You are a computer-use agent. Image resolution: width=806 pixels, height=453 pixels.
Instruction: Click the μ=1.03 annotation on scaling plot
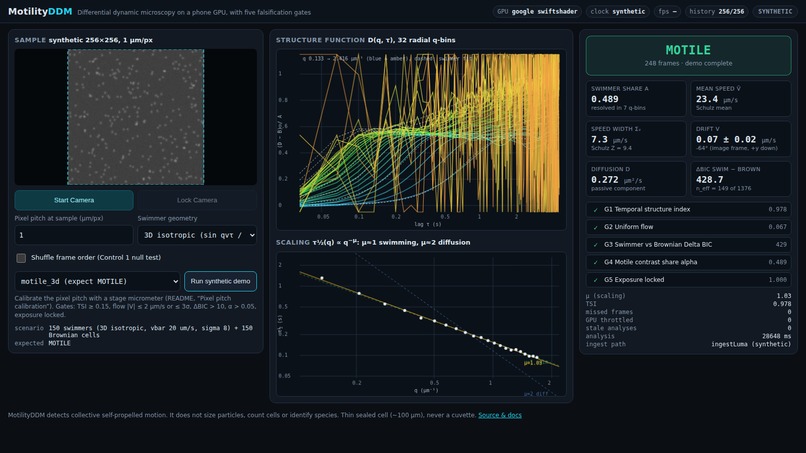[533, 363]
